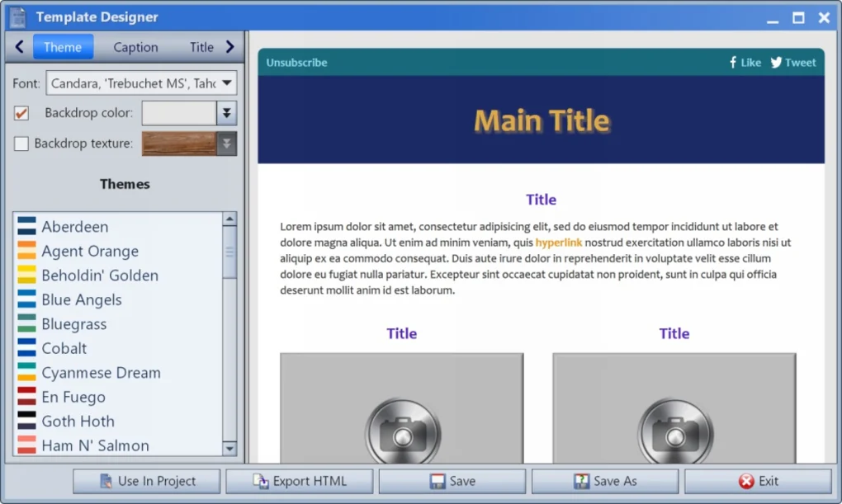Click the orange hyperlink in the body text
The width and height of the screenshot is (842, 504).
(560, 242)
